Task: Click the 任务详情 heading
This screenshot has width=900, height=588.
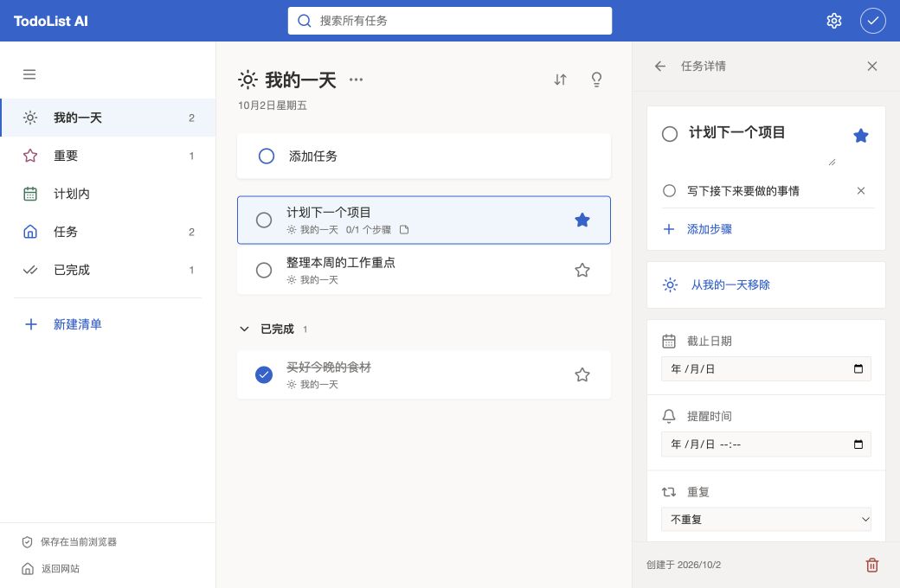Action: (703, 67)
